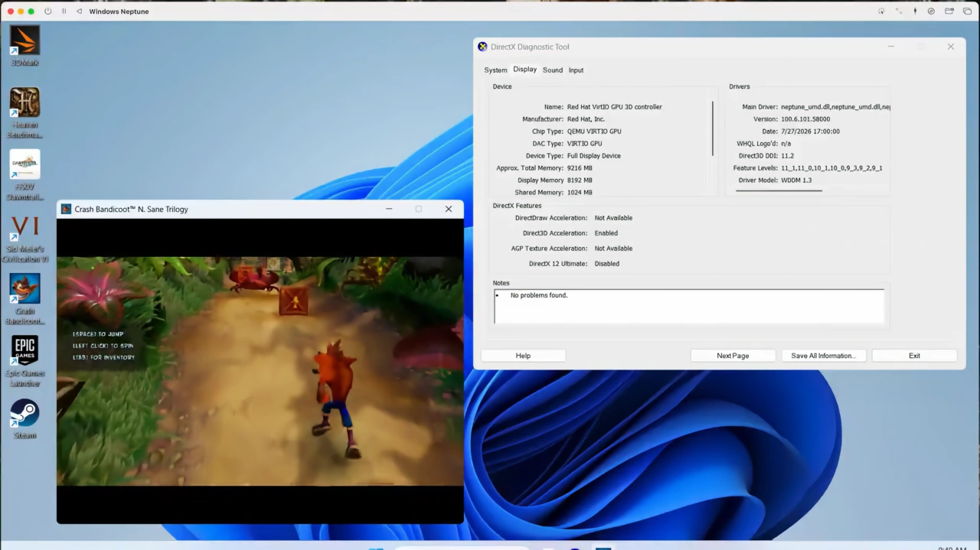
Task: Click the back triangle icon in VM toolbar
Action: (79, 11)
